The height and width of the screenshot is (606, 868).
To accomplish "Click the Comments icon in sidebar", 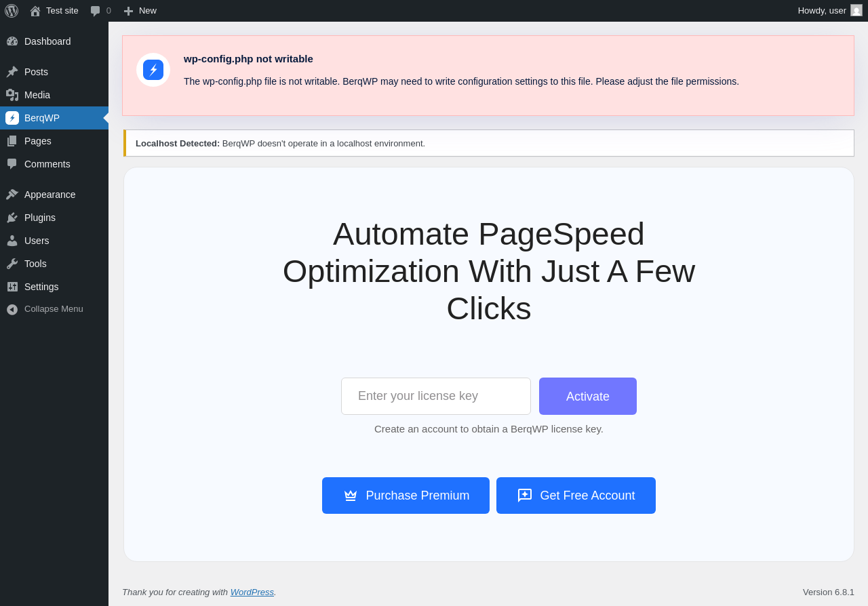I will [x=12, y=164].
